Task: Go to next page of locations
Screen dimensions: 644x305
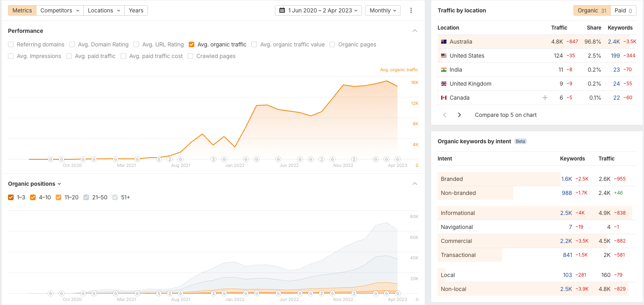Action: coord(459,115)
